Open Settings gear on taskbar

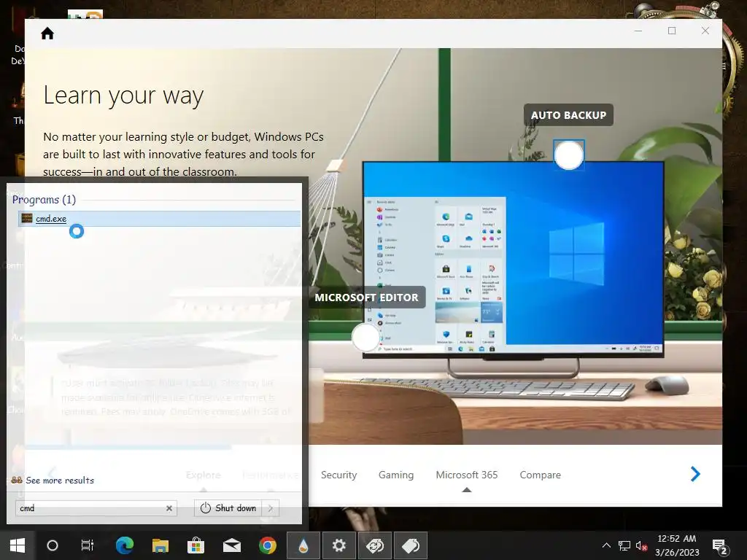(338, 545)
